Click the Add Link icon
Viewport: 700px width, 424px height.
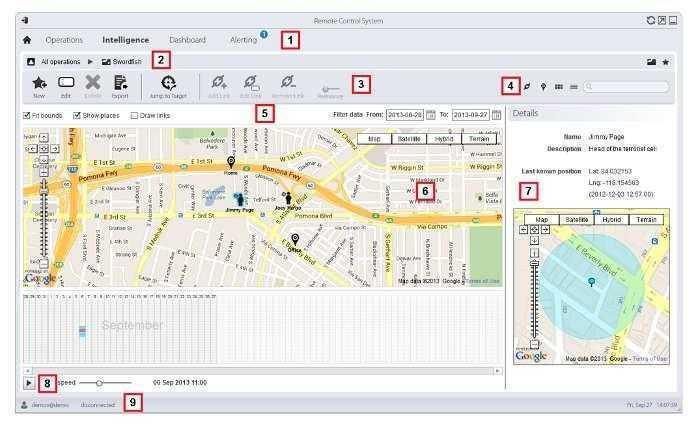(x=219, y=82)
